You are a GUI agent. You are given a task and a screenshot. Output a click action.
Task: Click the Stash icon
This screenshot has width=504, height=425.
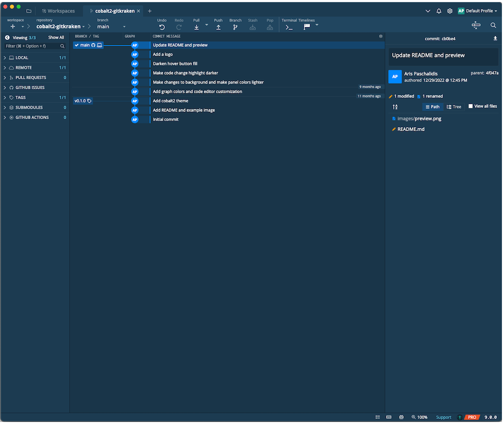254,28
